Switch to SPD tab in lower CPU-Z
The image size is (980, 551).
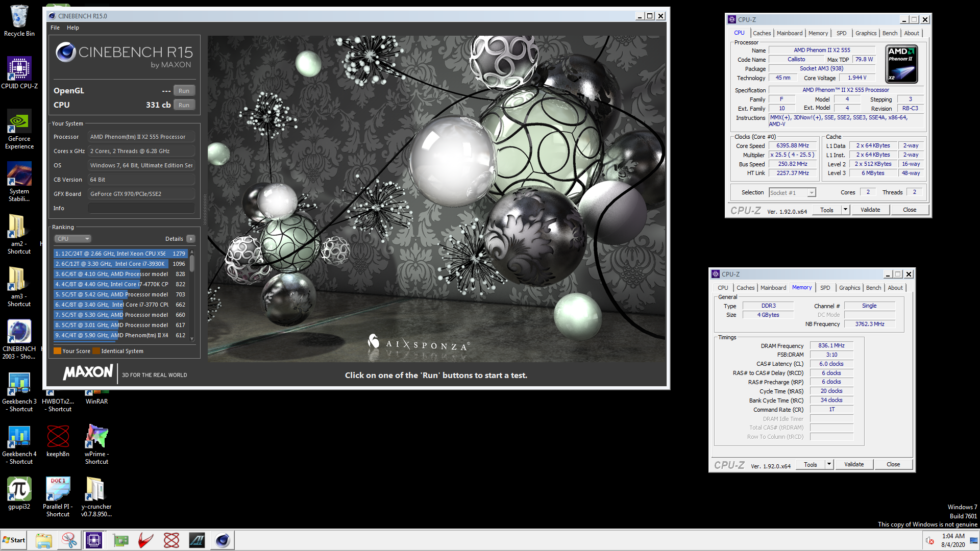825,288
